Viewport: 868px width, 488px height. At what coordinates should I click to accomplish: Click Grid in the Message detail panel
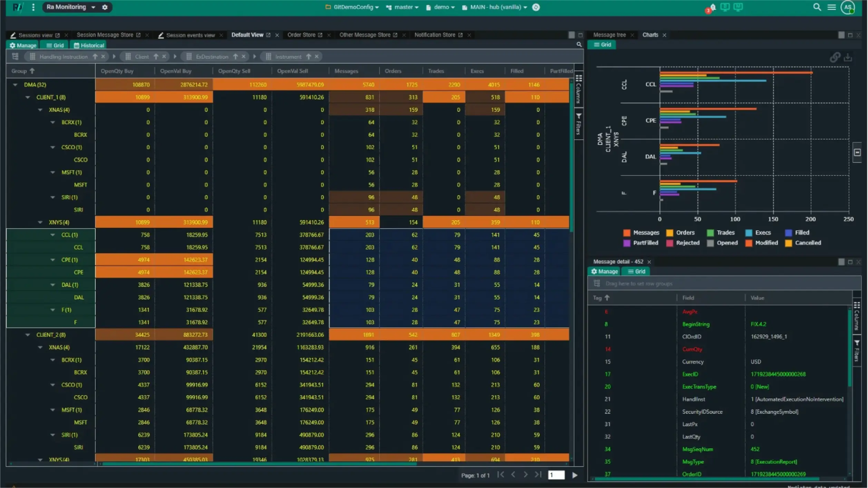[x=636, y=272]
